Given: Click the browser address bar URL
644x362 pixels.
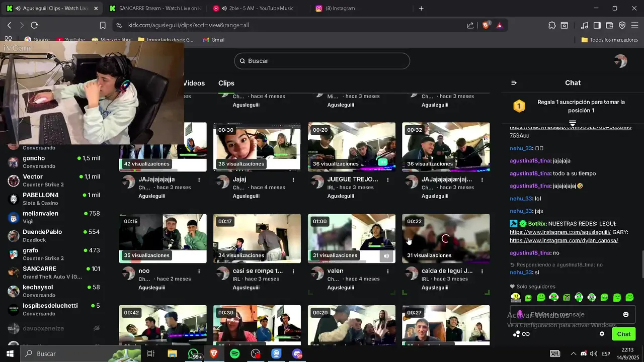Looking at the screenshot, I should 189,25.
